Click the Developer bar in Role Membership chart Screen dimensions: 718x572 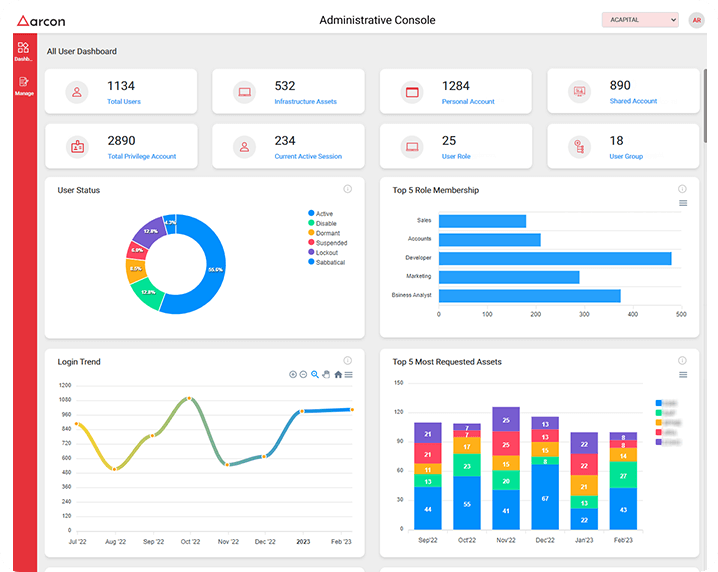pyautogui.click(x=555, y=258)
